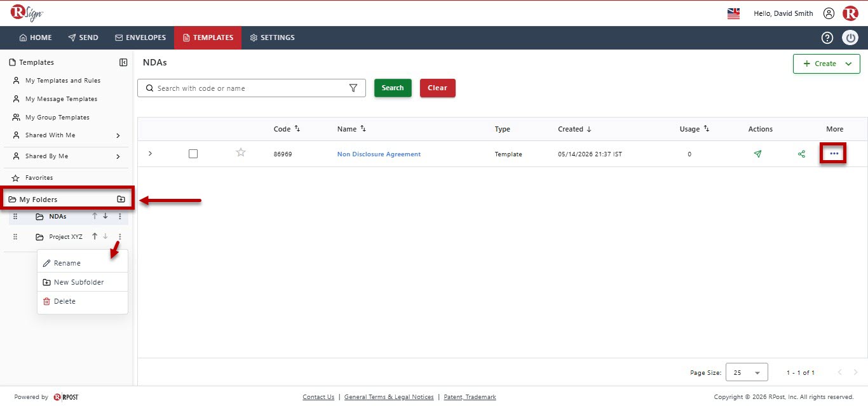Open the Non Disclosure Agreement link
This screenshot has height=406, width=868.
pos(379,154)
